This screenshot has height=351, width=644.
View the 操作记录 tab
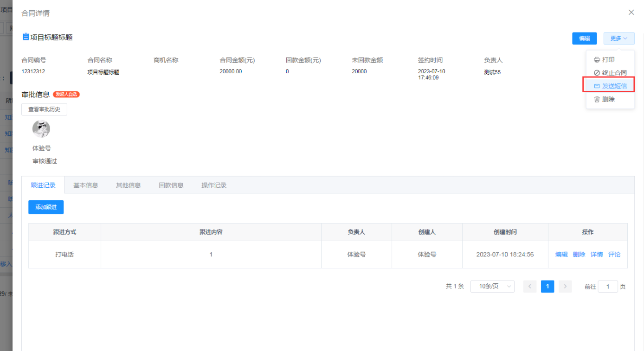pyautogui.click(x=213, y=185)
